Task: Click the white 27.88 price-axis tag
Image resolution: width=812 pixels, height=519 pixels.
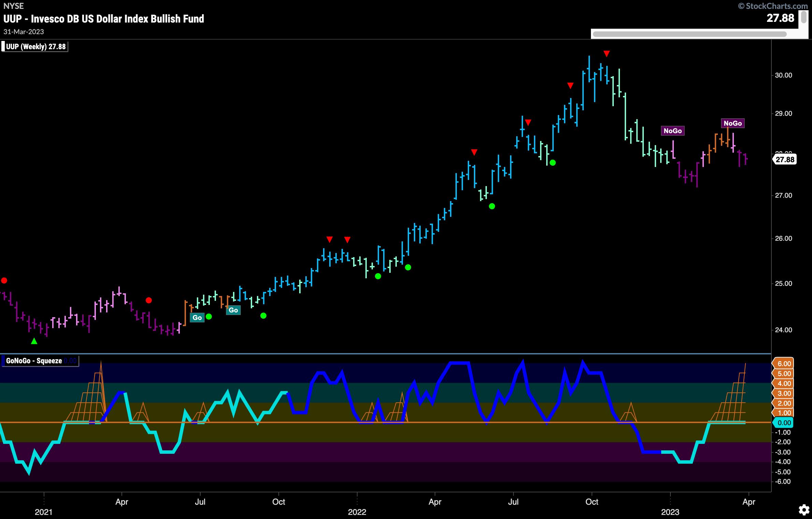Action: click(x=785, y=159)
